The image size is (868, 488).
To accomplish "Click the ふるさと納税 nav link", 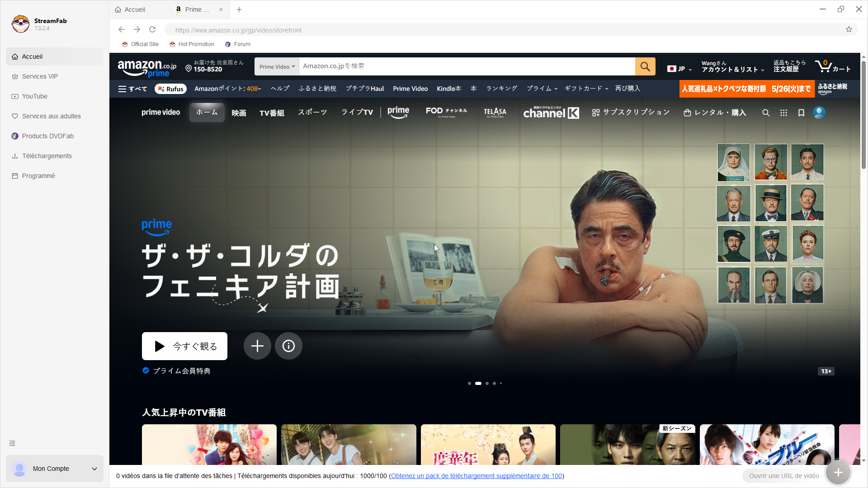I will tap(317, 89).
